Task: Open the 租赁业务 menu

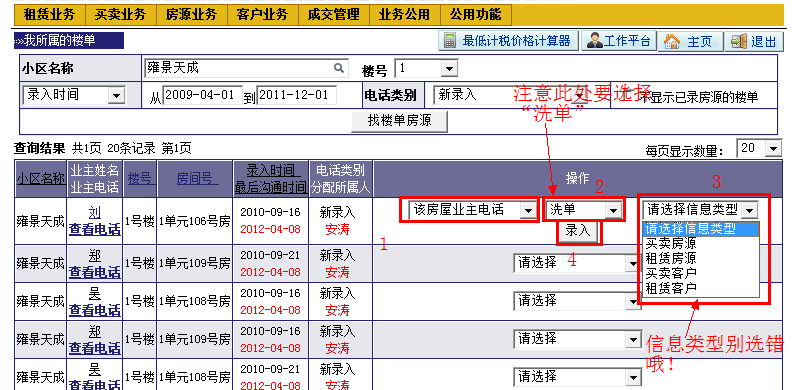Action: (50, 15)
